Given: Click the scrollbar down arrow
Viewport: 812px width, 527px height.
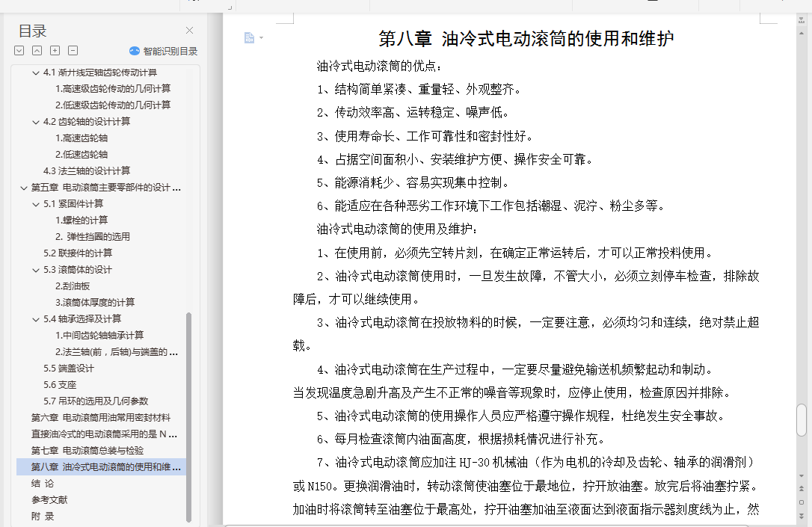Looking at the screenshot, I should [802, 475].
